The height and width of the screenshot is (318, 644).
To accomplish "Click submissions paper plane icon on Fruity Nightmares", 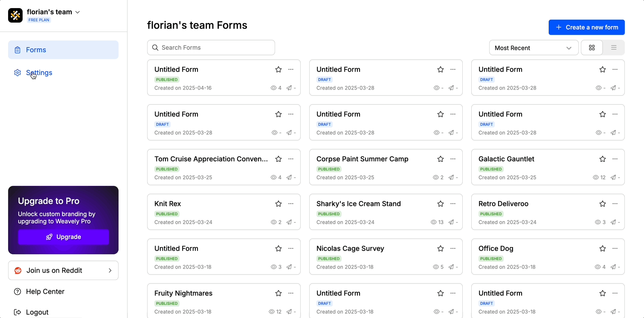I will coord(289,312).
